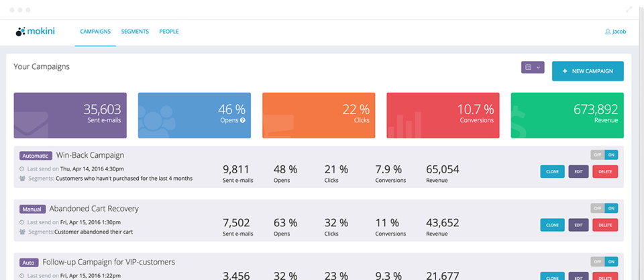Open the Jacob user profile icon
This screenshot has height=280, width=644.
(608, 32)
